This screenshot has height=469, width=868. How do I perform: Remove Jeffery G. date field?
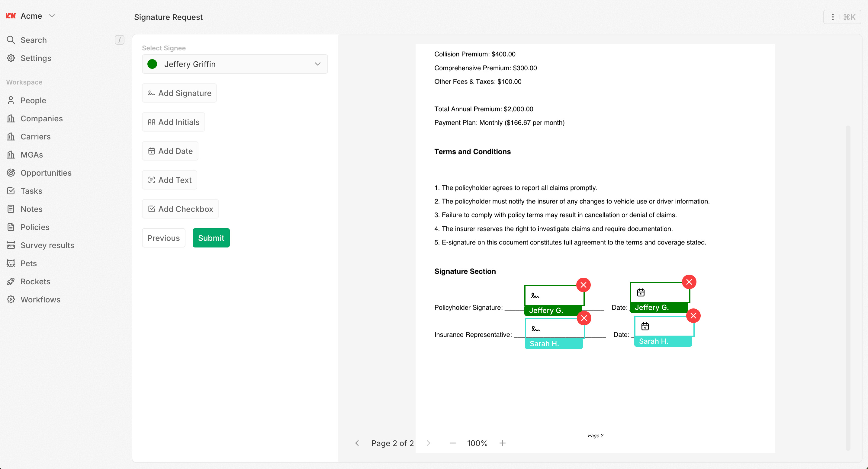coord(689,282)
